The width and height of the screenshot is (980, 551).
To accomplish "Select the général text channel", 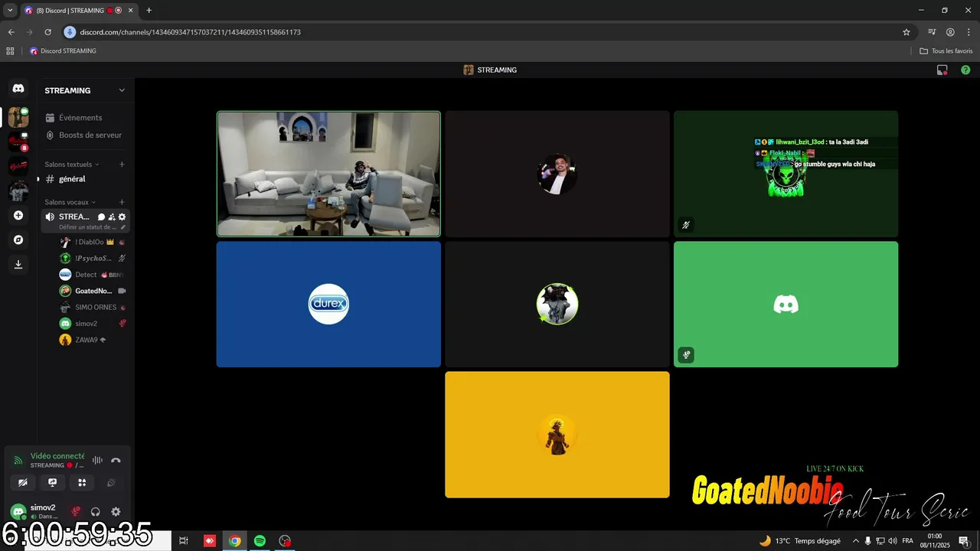I will point(84,179).
